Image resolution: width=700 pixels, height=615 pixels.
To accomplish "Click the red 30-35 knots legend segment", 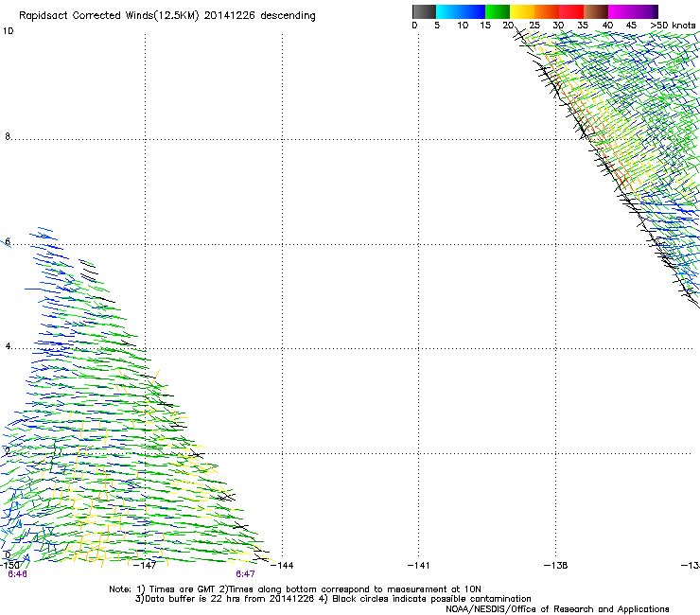I will 571,11.
